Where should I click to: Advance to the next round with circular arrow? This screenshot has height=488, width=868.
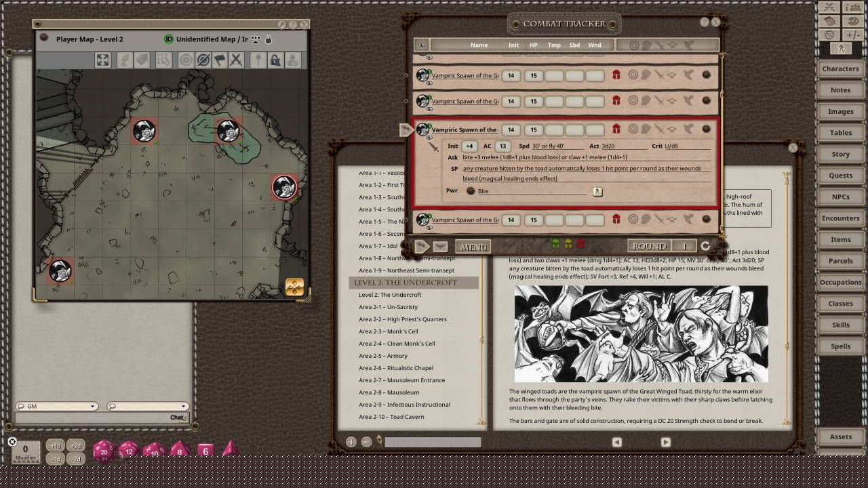tap(705, 246)
